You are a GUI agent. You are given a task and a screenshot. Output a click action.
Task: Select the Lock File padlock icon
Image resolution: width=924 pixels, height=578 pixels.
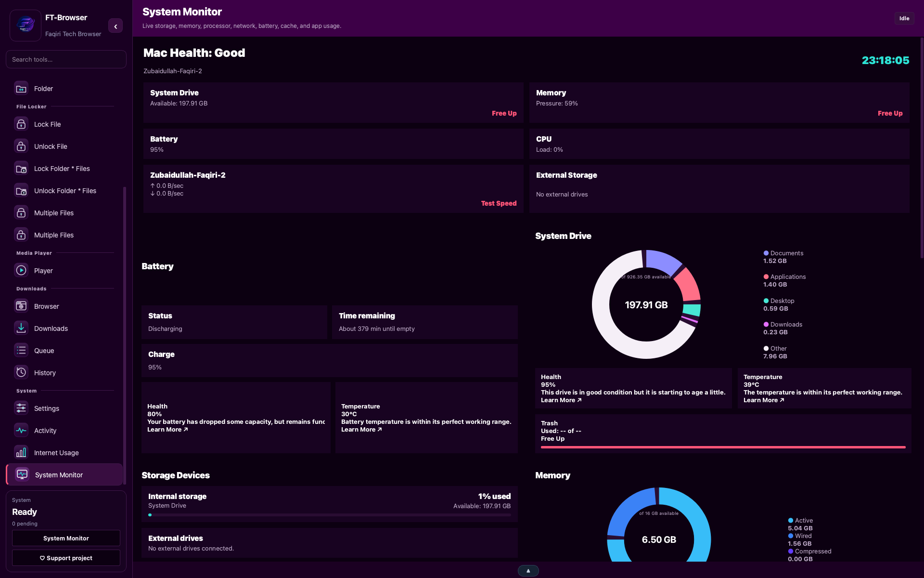pyautogui.click(x=21, y=124)
